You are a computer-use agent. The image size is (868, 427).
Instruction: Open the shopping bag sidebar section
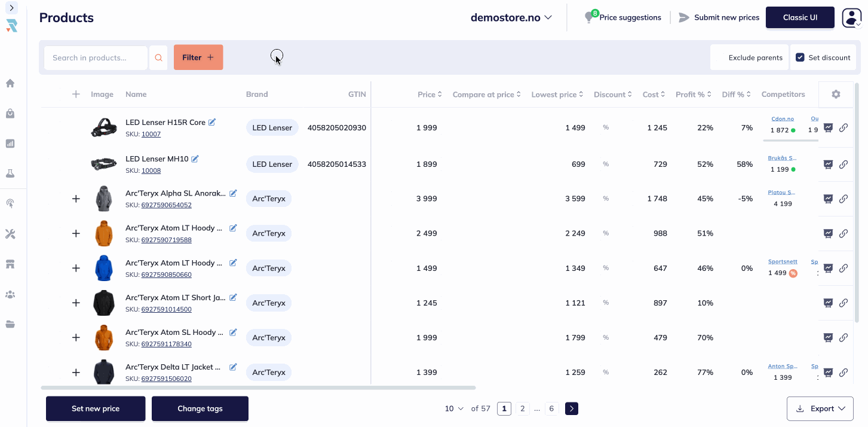[x=10, y=114]
